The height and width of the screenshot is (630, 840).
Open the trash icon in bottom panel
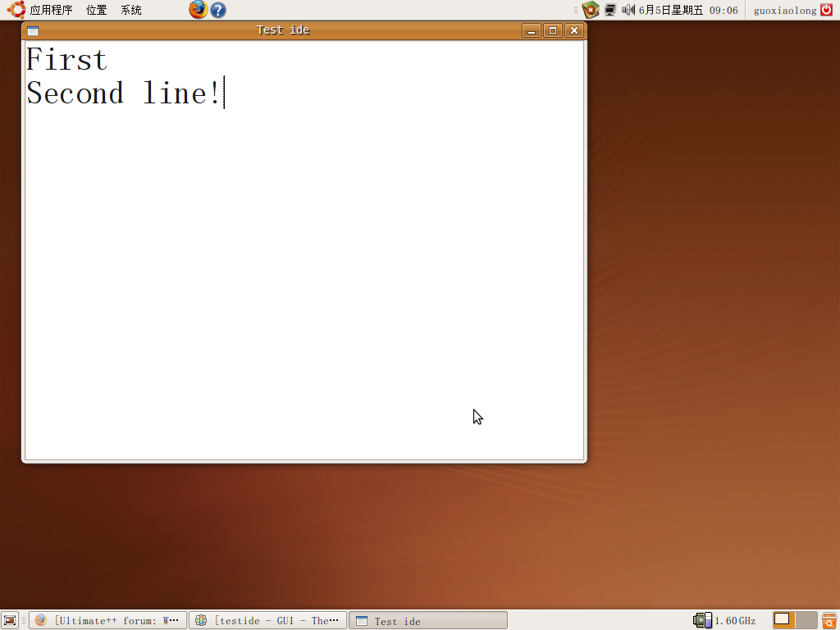[x=829, y=620]
